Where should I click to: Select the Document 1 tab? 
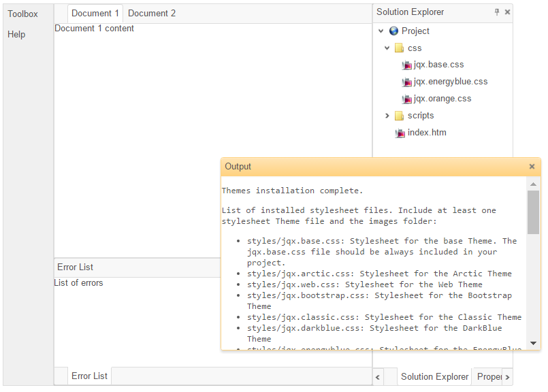pyautogui.click(x=95, y=14)
